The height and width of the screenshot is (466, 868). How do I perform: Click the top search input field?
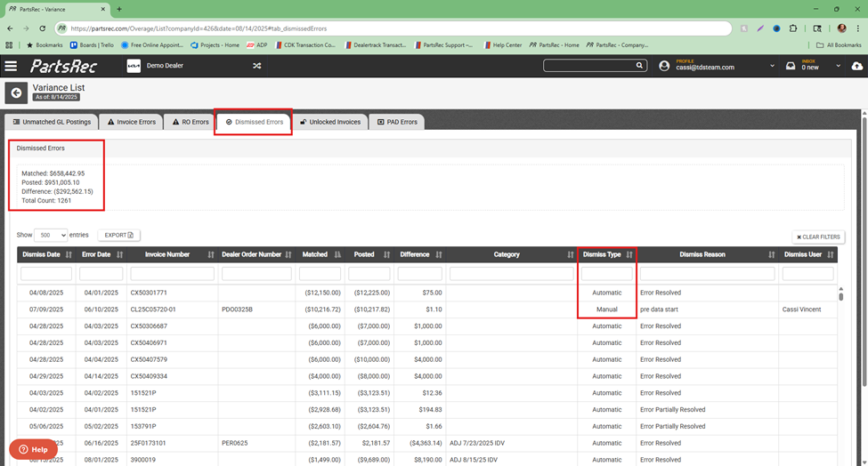point(589,66)
